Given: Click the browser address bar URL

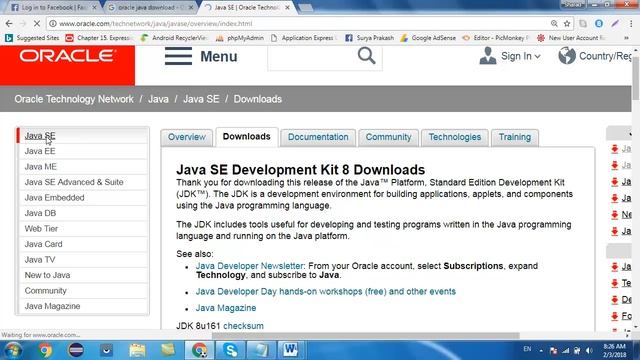Looking at the screenshot, I should coord(156,24).
